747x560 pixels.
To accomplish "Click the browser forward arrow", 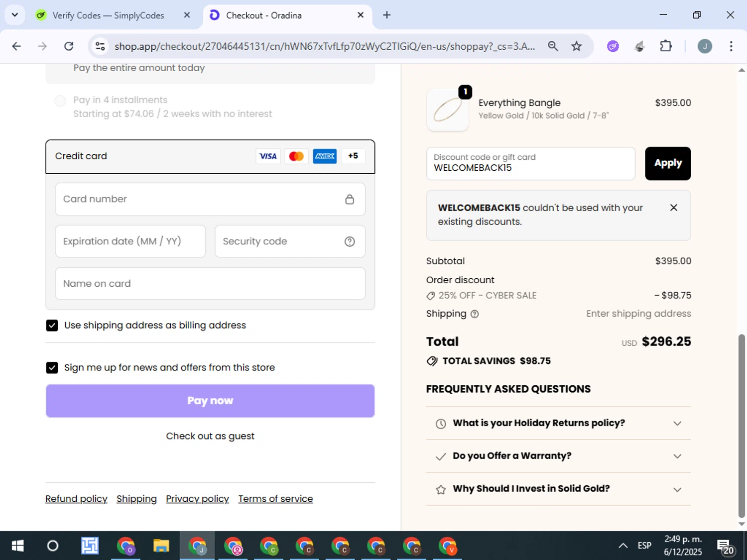I will pos(42,46).
